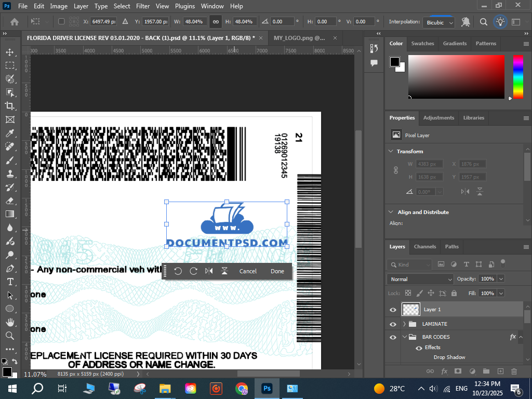Expand the LAMINATE layer group

coord(405,324)
